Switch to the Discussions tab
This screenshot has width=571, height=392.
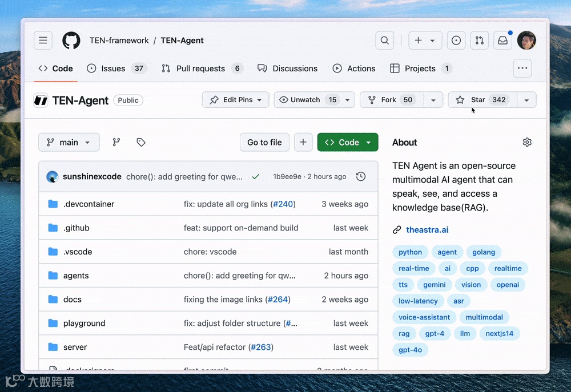pos(287,68)
